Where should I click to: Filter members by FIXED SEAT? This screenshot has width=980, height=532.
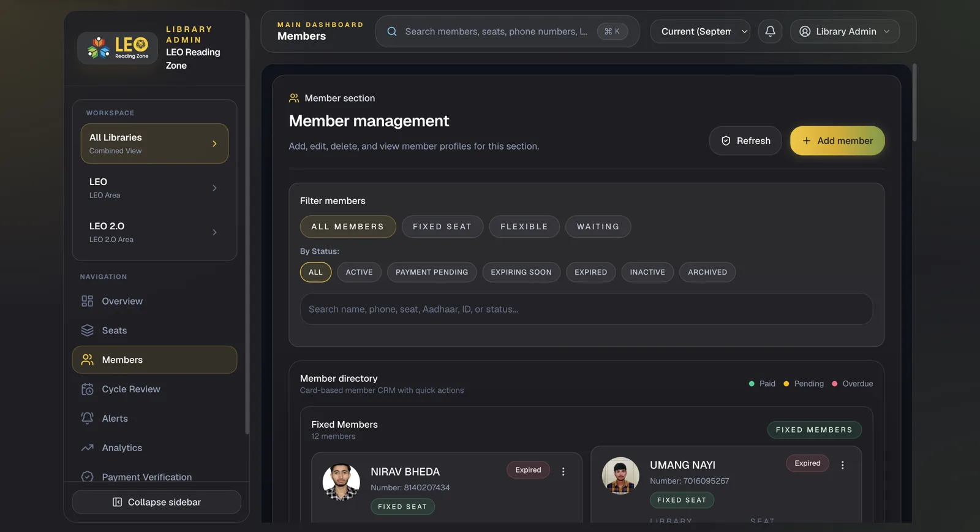pyautogui.click(x=442, y=227)
